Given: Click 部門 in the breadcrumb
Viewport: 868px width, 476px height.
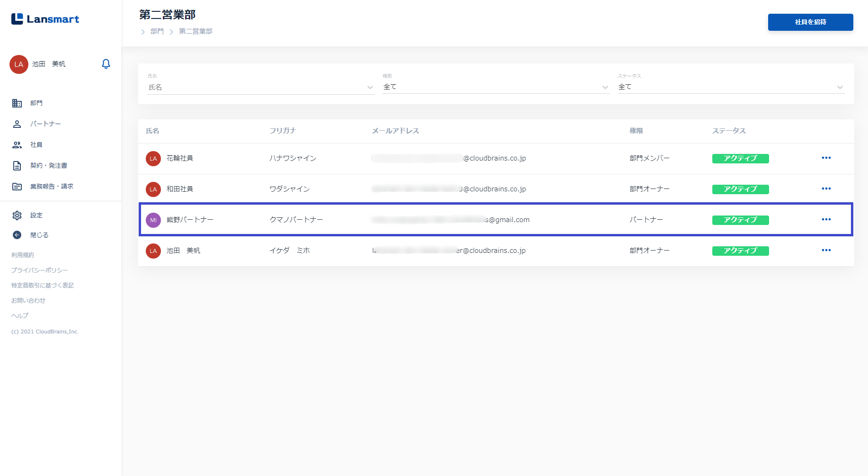Looking at the screenshot, I should coord(157,31).
